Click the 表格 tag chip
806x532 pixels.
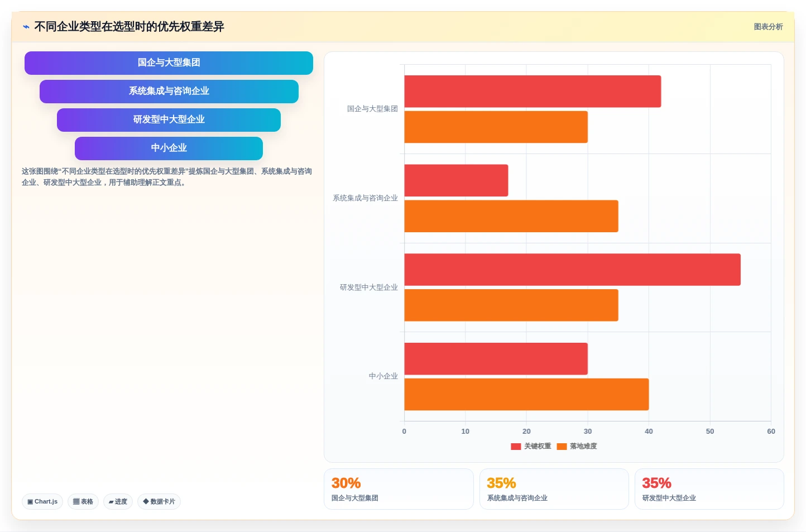[x=83, y=501]
